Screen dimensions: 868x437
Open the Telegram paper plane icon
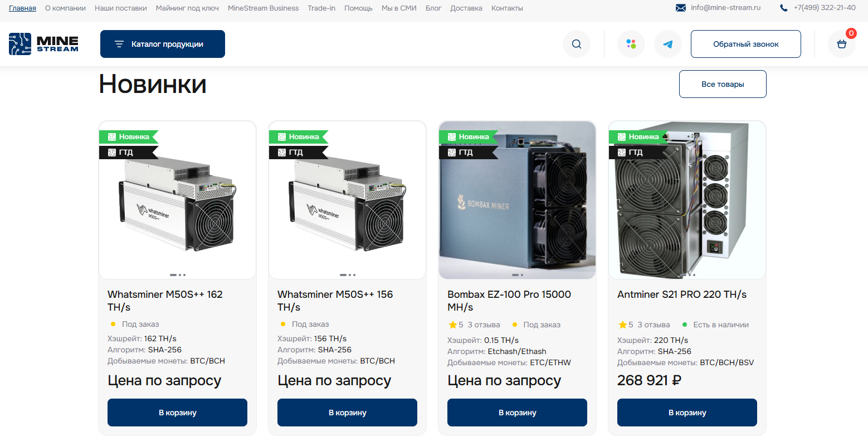pos(668,44)
